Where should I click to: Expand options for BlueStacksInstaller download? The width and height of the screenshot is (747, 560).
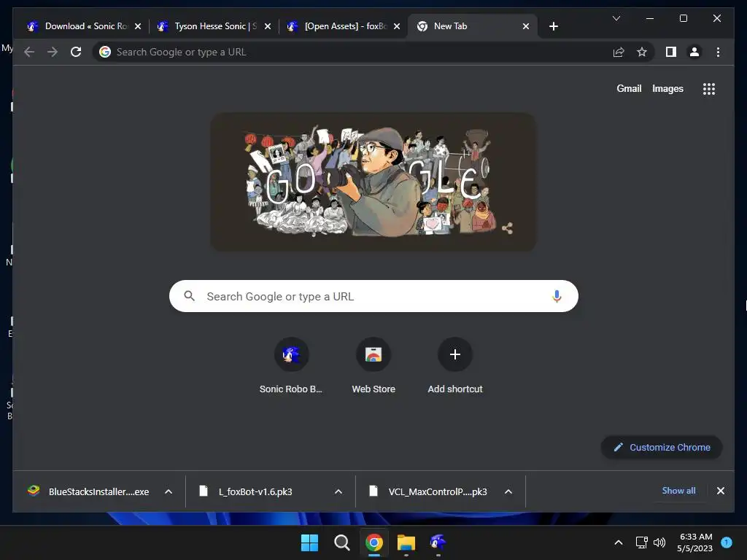click(169, 491)
